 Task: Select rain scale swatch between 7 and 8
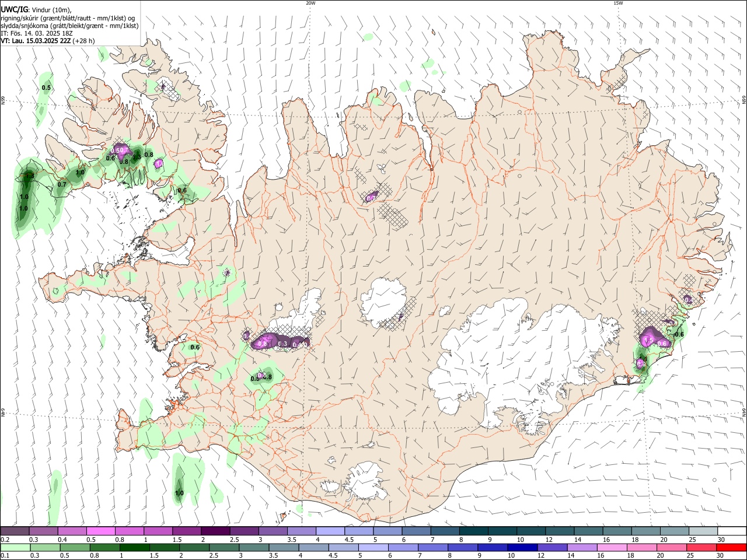click(x=433, y=547)
